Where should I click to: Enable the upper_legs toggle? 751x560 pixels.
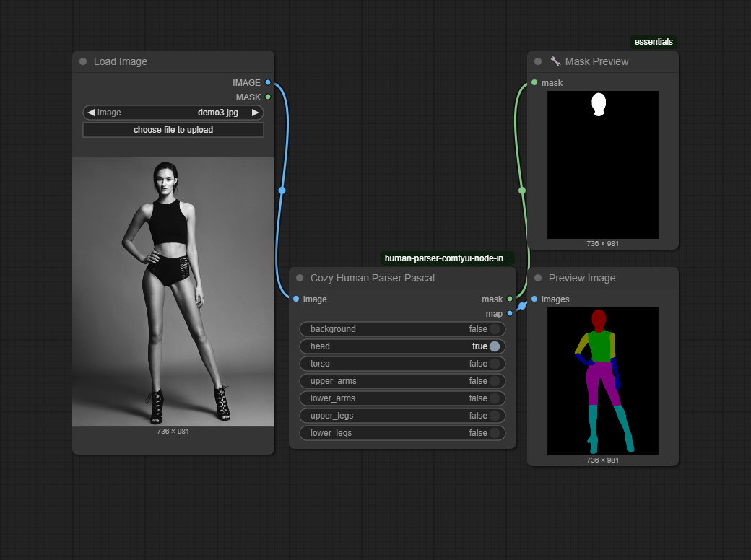click(x=494, y=416)
